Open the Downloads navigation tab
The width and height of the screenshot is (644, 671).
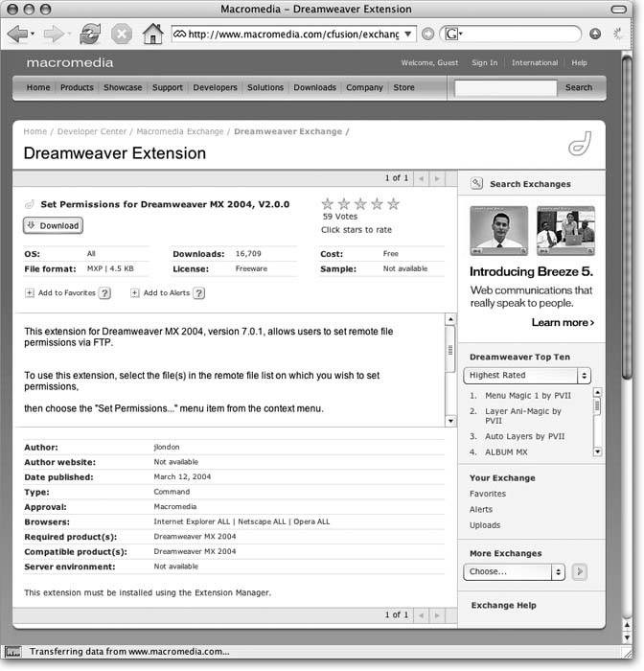coord(314,87)
